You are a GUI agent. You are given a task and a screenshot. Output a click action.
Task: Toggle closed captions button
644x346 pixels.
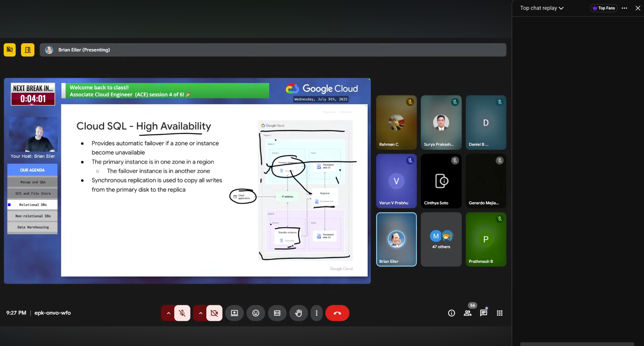click(x=277, y=313)
